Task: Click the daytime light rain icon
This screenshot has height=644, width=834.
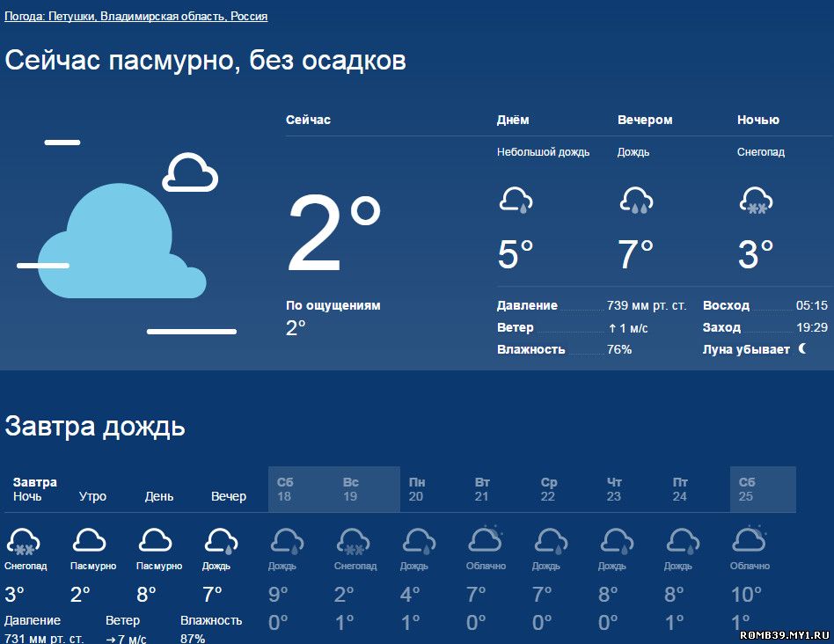Action: click(516, 200)
